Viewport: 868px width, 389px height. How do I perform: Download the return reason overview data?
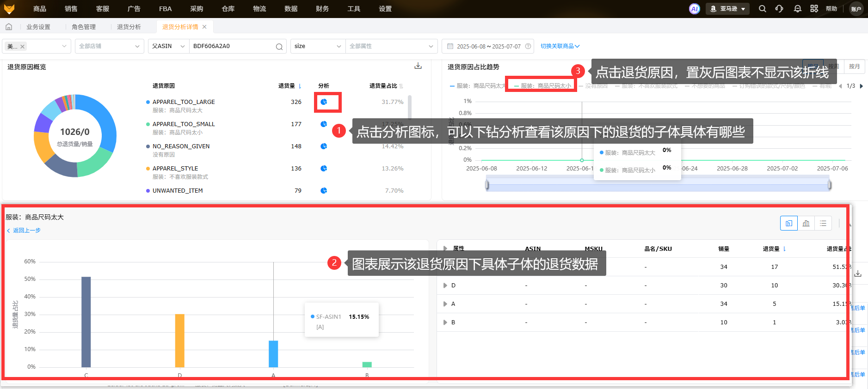pos(418,66)
